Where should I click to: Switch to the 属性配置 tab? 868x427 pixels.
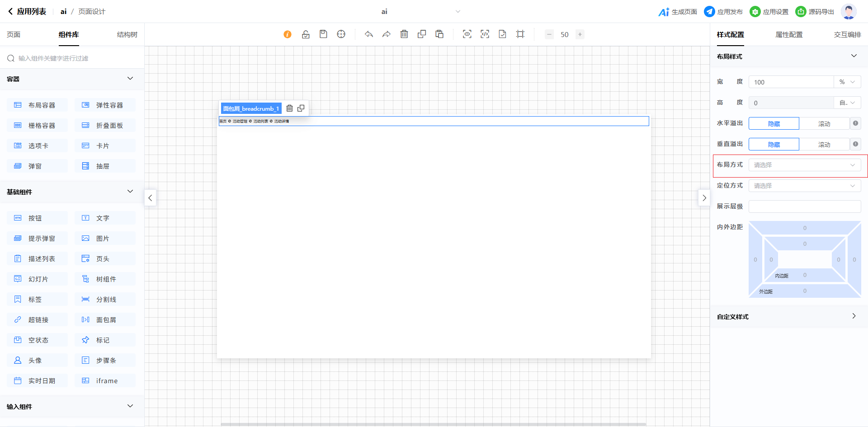tap(789, 35)
